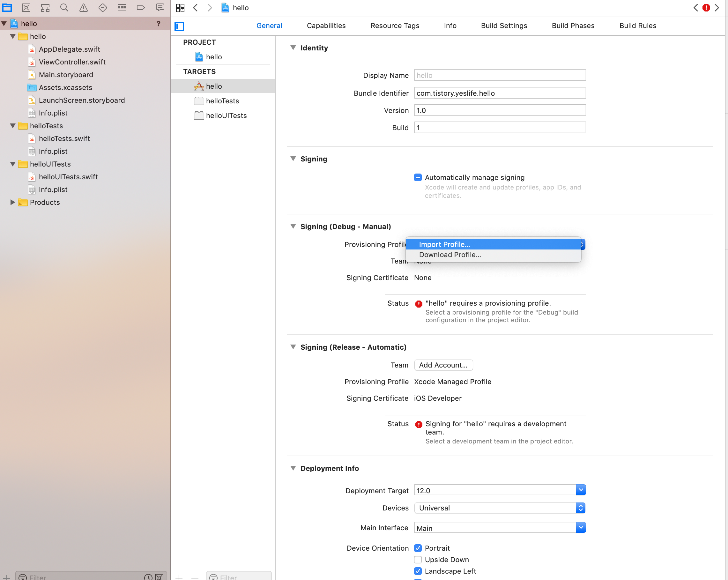Open ViewController.swift in the navigator

click(x=72, y=62)
